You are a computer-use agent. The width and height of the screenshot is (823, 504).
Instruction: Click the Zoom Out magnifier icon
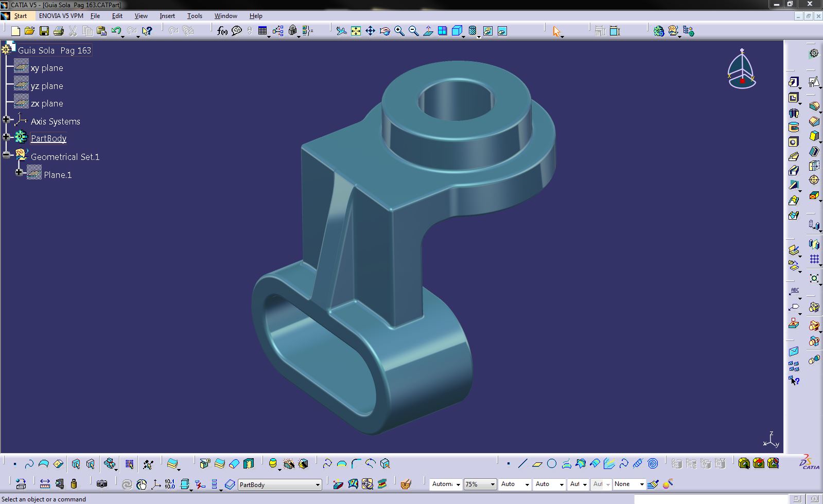413,31
